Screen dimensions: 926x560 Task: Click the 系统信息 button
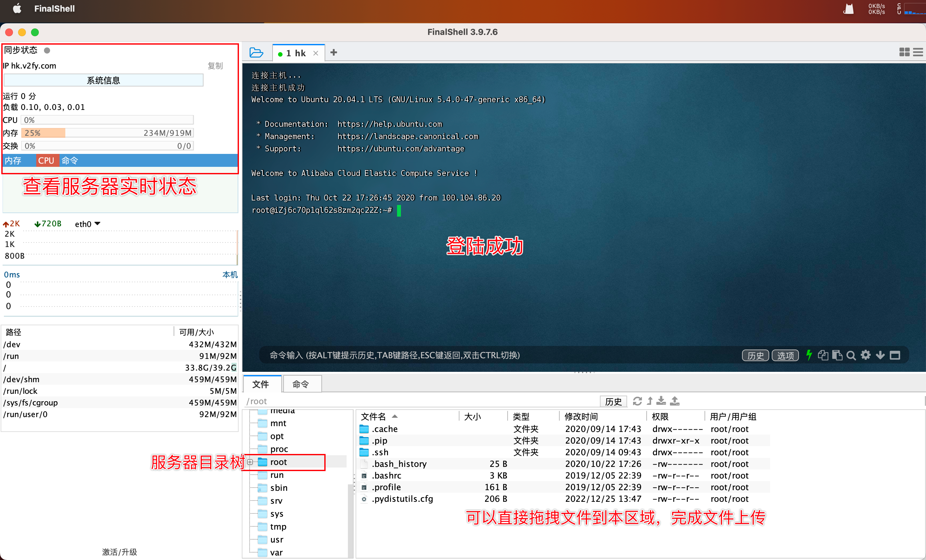tap(103, 81)
